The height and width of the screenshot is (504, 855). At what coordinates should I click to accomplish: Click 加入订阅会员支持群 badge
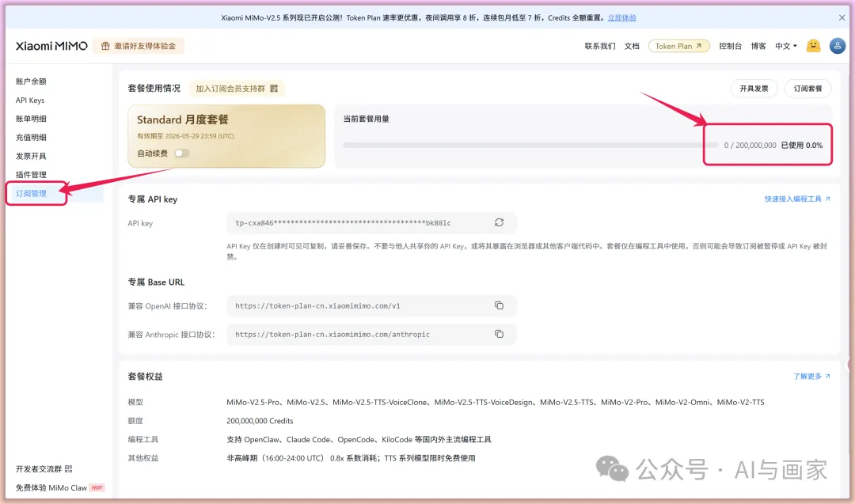(x=237, y=89)
